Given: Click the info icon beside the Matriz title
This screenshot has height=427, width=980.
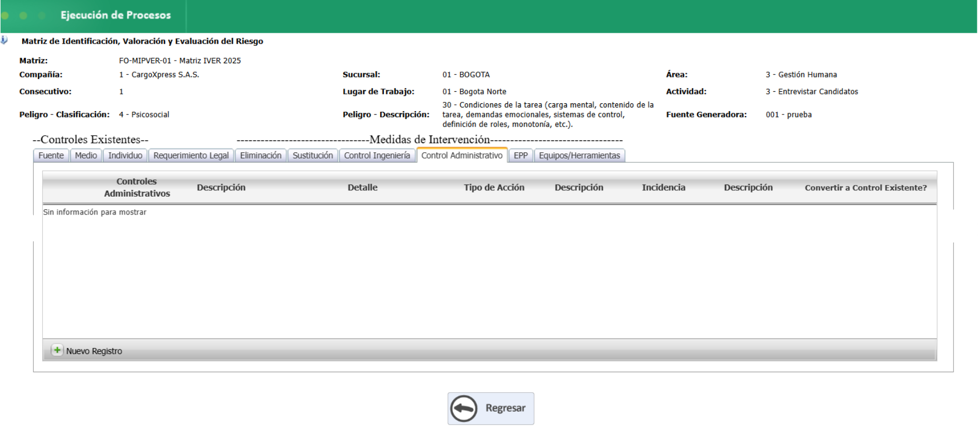Looking at the screenshot, I should pyautogui.click(x=4, y=40).
